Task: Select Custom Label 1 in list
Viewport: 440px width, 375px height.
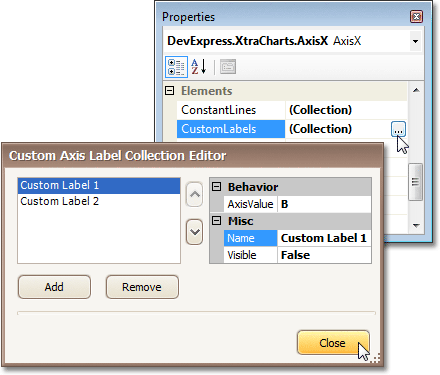Action: point(99,185)
